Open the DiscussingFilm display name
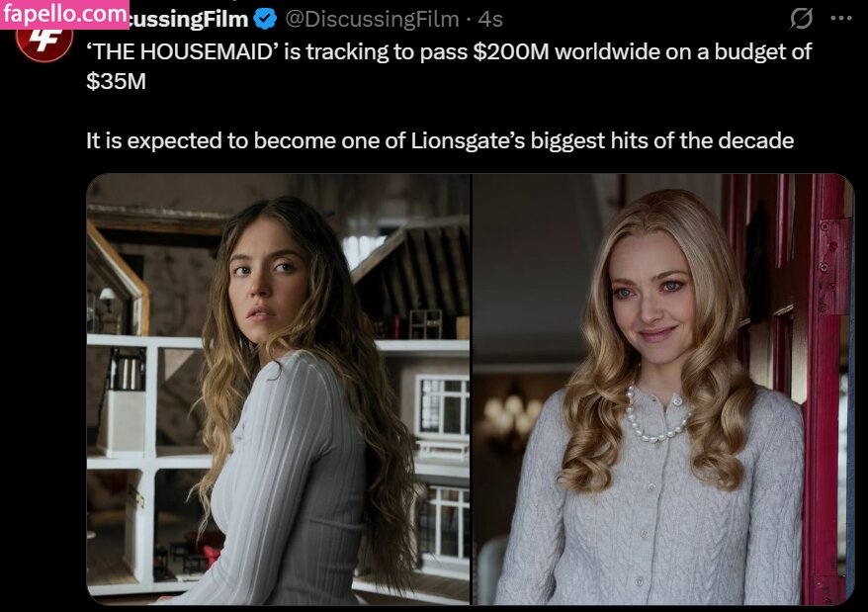This screenshot has width=868, height=612. tap(188, 20)
